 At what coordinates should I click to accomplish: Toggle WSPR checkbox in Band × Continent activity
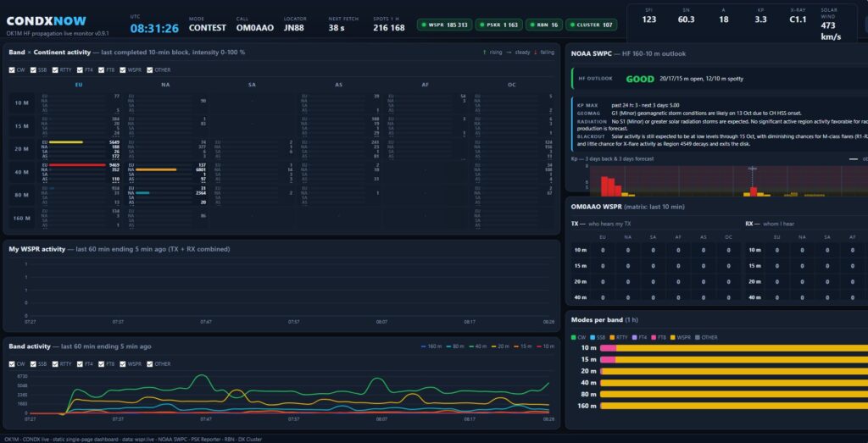123,70
